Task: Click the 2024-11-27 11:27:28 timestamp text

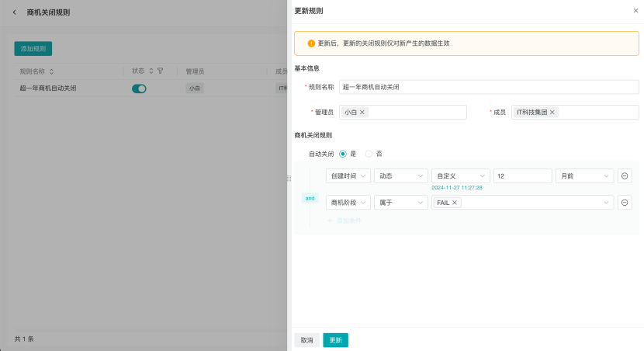Action: pos(457,187)
